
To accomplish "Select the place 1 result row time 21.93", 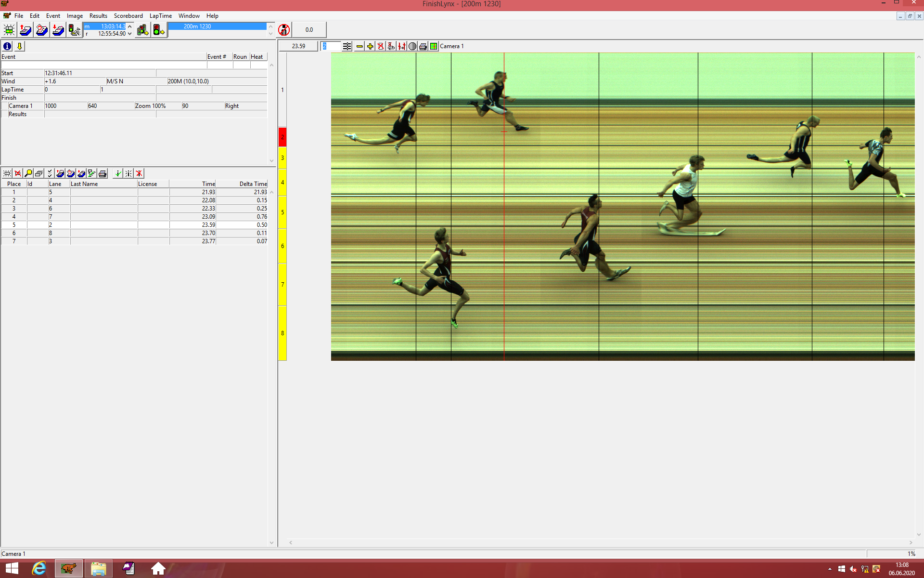I will 192,192.
